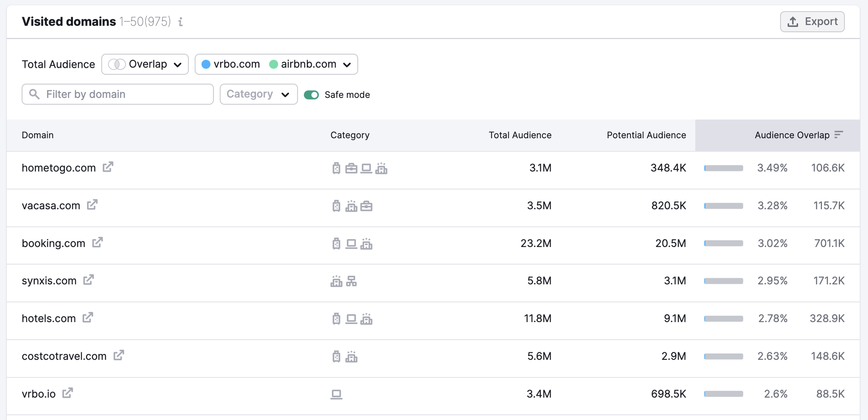Click the sort icon in Audience Overlap header

click(839, 135)
